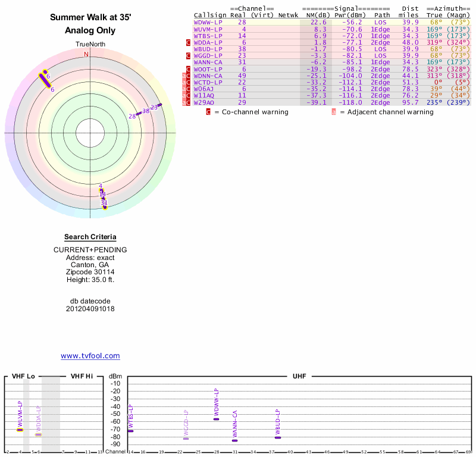This screenshot has height=457, width=476.
Task: Click co-channel warning icon beside WDDA-LP
Action: coord(189,43)
